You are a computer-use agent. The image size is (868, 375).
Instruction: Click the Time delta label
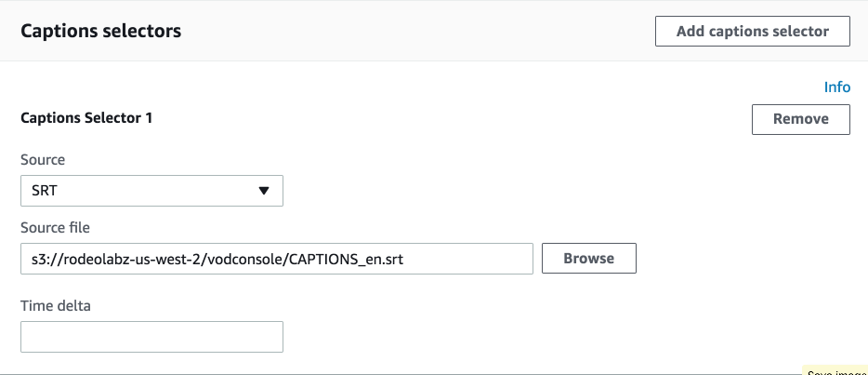click(x=56, y=306)
